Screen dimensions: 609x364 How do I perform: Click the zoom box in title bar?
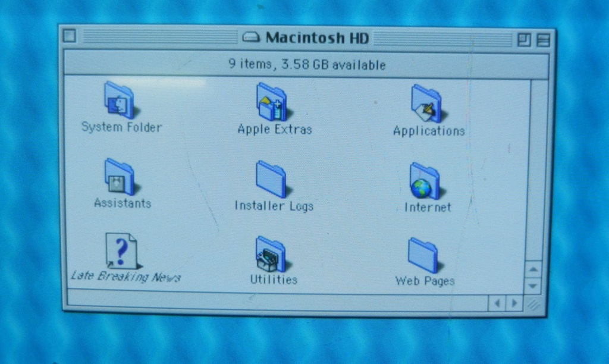[x=524, y=40]
